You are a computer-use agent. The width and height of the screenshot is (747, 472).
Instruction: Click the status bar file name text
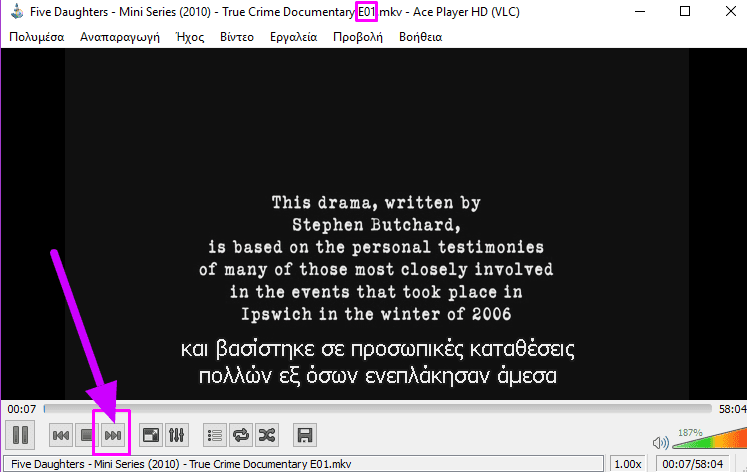(x=181, y=464)
